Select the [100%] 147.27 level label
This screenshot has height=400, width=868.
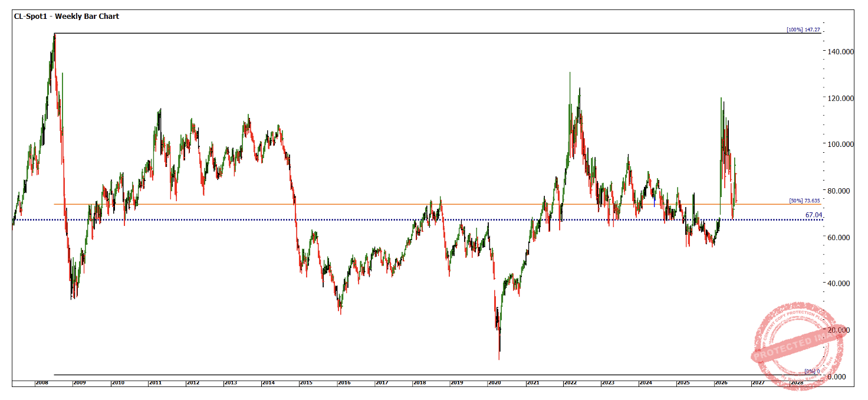803,29
